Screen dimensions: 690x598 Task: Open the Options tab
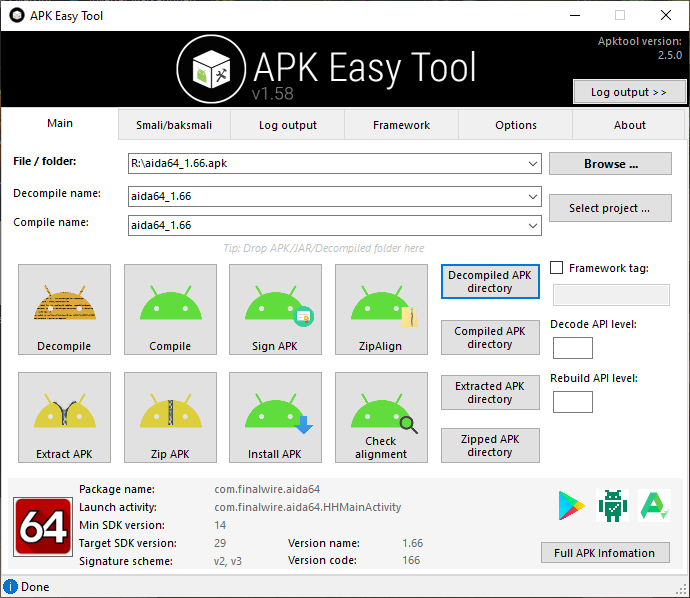[x=516, y=125]
